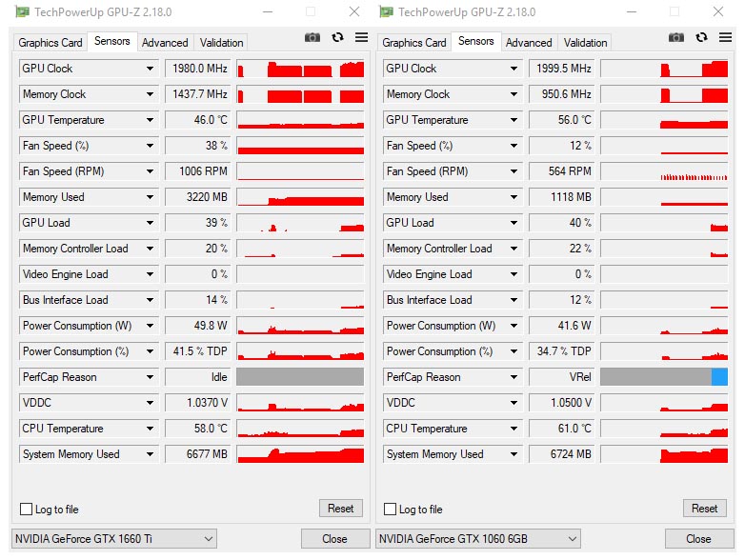This screenshot has height=560, width=745.
Task: Select Sensors tab in 1060 window
Action: [476, 41]
